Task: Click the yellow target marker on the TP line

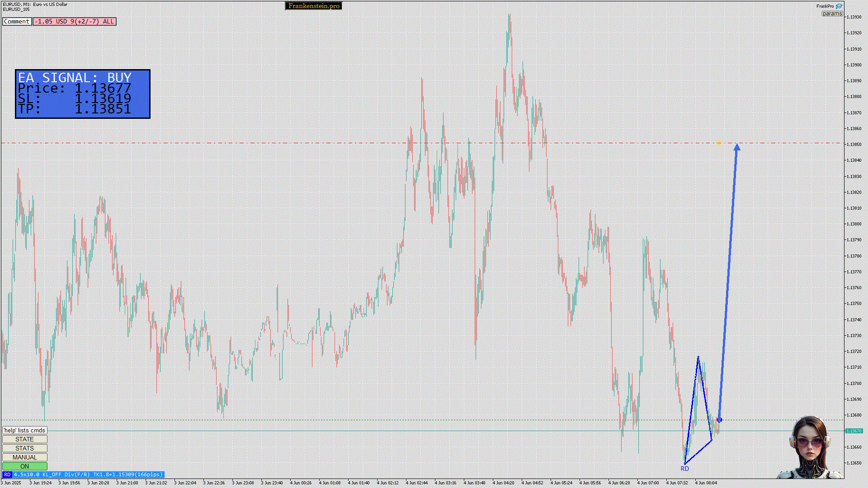Action: (x=719, y=142)
